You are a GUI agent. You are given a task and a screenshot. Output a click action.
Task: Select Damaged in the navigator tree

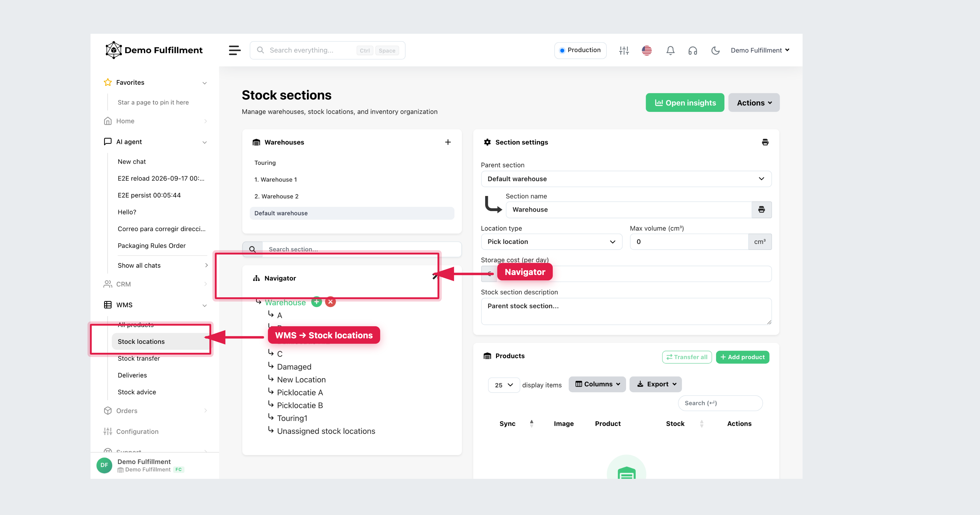tap(294, 367)
